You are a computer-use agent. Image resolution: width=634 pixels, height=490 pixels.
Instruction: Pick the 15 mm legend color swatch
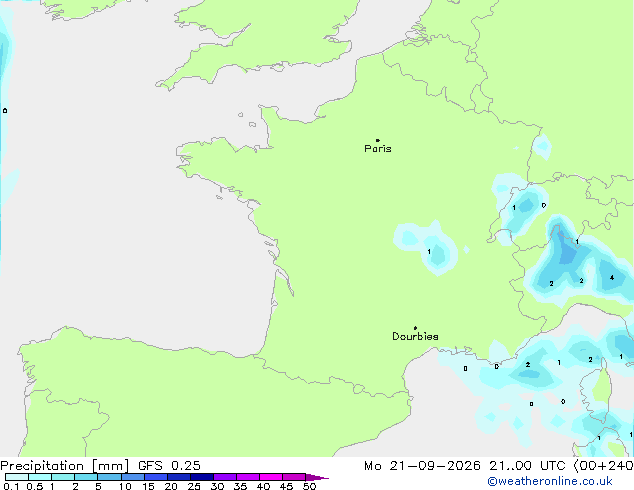[156, 477]
